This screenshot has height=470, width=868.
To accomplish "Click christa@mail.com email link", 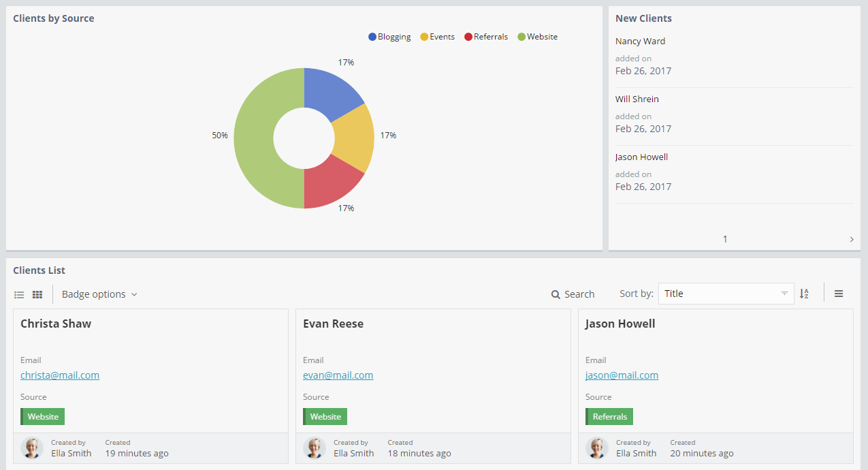I will 60,375.
